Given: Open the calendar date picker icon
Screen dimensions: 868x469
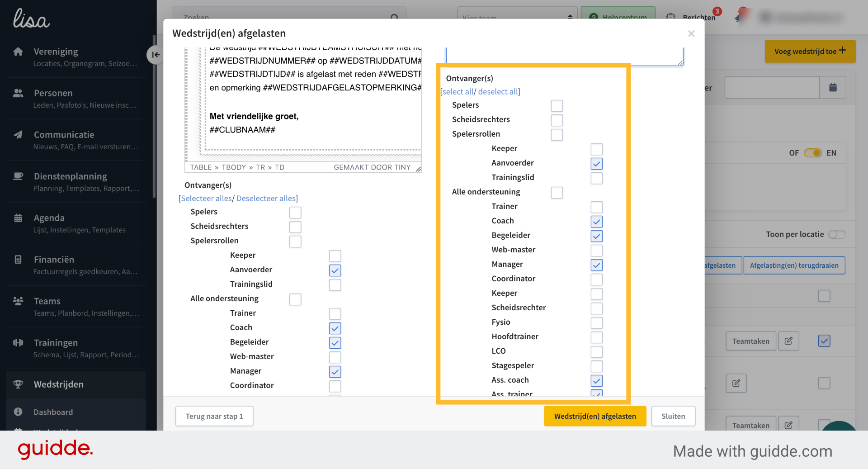Looking at the screenshot, I should click(833, 87).
